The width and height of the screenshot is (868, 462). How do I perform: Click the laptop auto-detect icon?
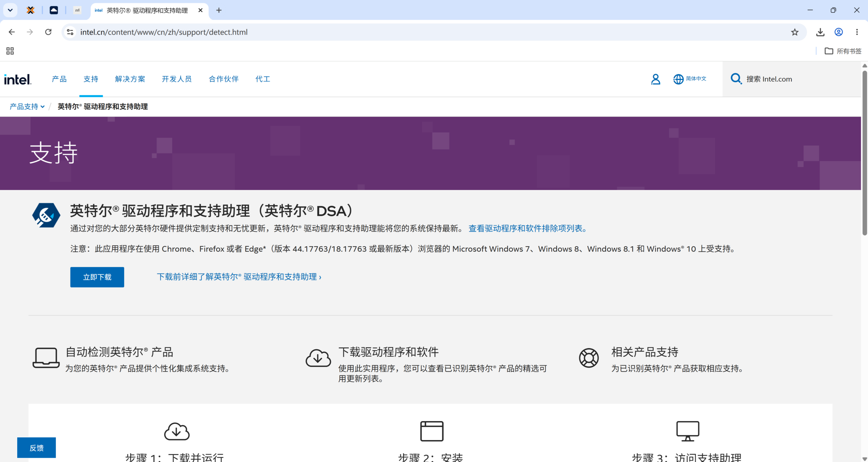(x=46, y=358)
